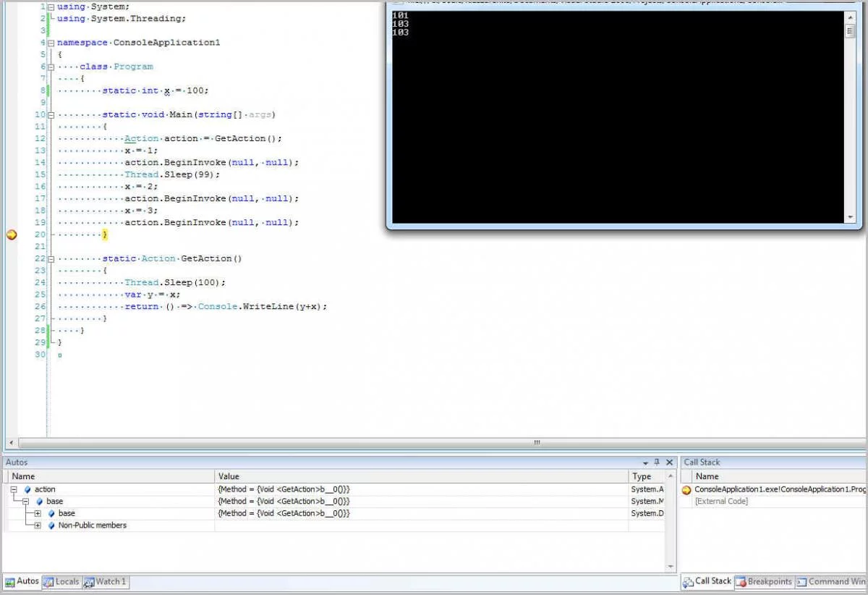
Task: Expand the Non-Public members node
Action: point(38,526)
